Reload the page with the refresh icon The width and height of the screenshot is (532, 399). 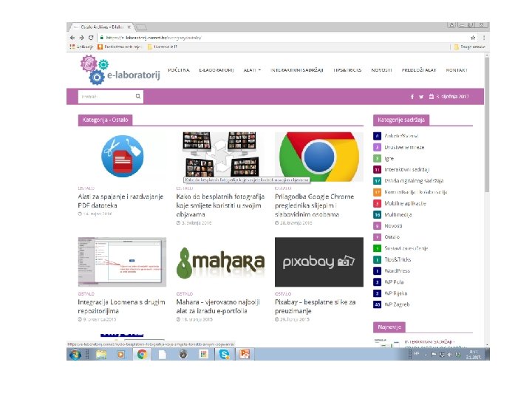(x=91, y=38)
